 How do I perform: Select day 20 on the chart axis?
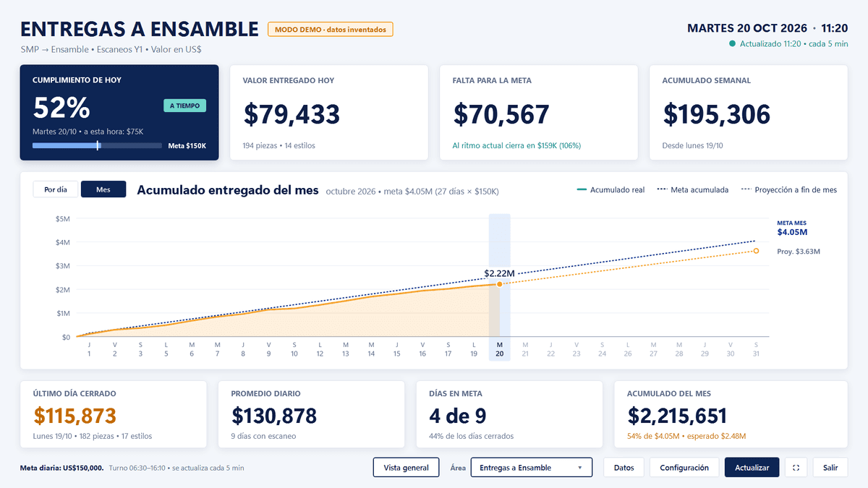tap(499, 349)
